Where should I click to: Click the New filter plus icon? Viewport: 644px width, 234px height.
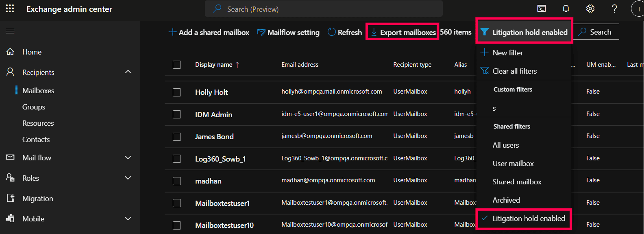(485, 52)
